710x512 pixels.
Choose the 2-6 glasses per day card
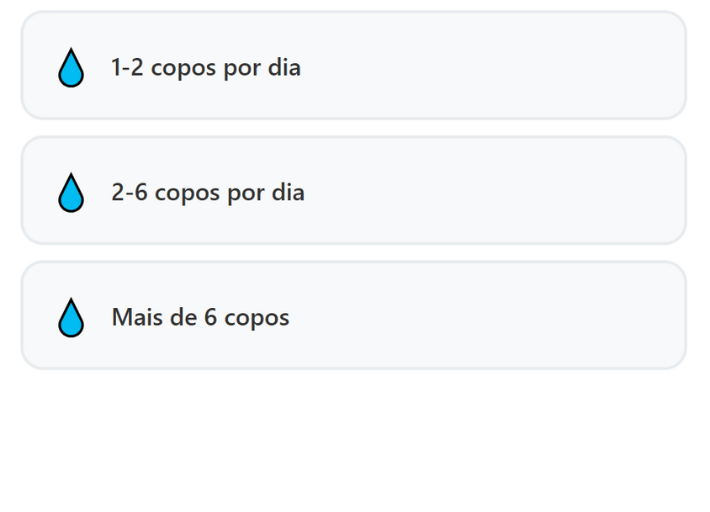[x=353, y=191]
